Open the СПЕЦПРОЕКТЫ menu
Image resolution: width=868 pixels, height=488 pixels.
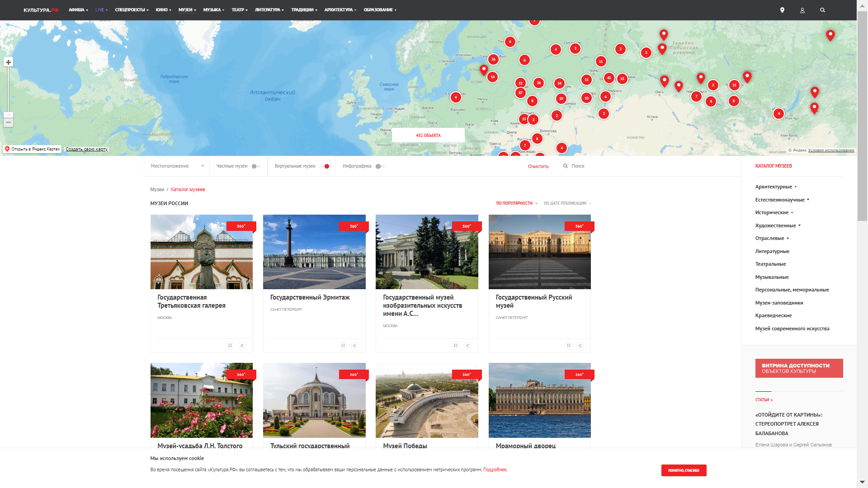132,10
